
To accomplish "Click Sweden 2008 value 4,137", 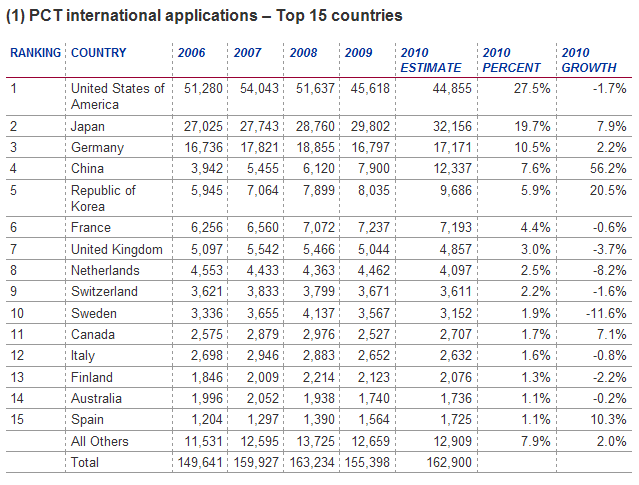I will click(x=319, y=313).
